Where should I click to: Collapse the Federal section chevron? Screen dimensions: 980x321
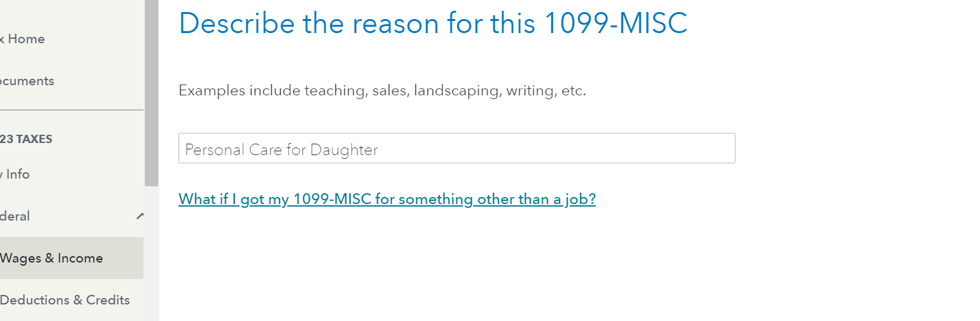click(140, 216)
